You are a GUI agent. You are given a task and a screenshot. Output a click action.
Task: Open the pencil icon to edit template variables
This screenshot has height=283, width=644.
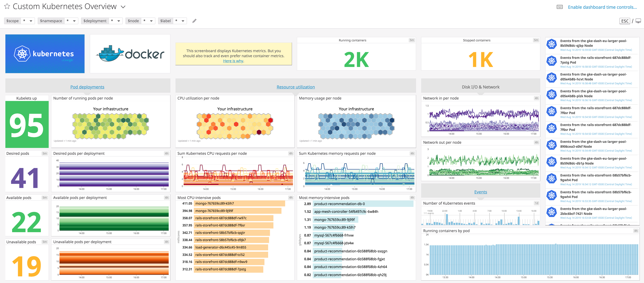point(195,21)
